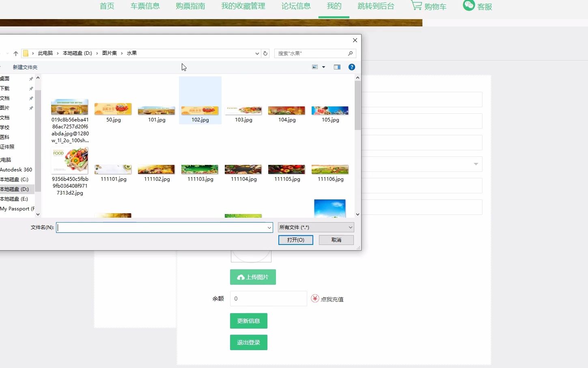Open the Help question mark icon
Viewport: 588px width, 368px height.
pos(351,67)
